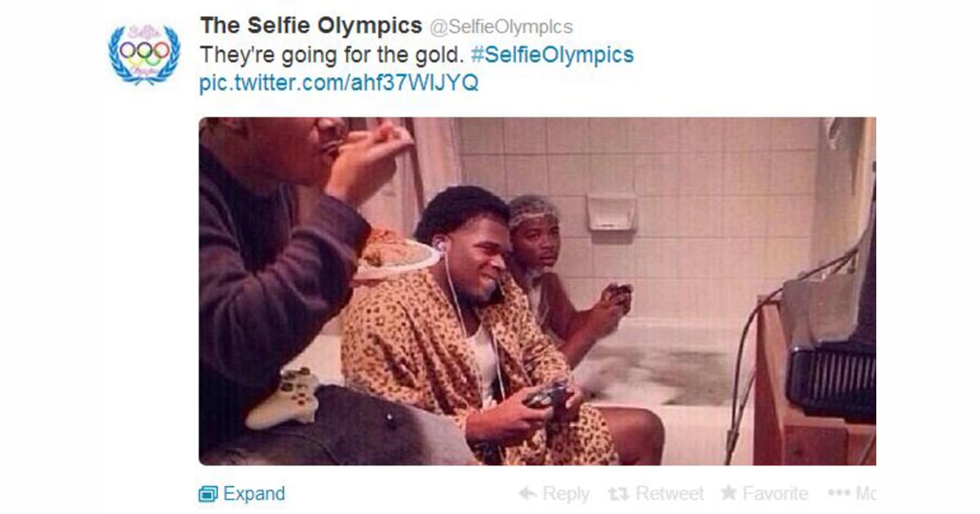Click the Expand media icon
980x514 pixels.
pyautogui.click(x=208, y=494)
